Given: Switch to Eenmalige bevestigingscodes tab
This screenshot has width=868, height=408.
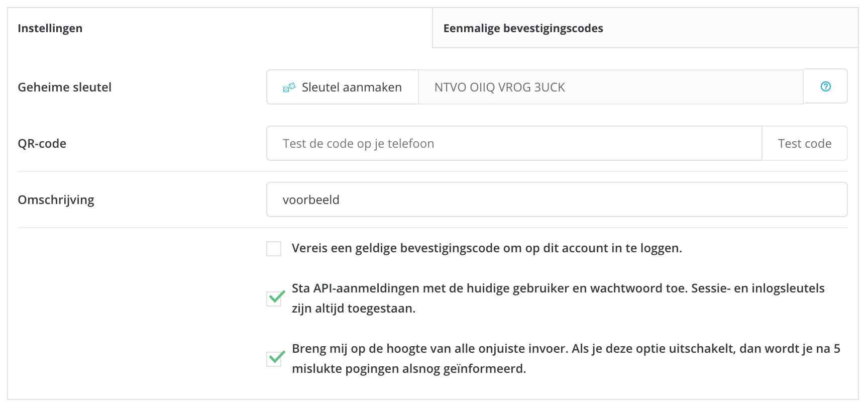Looking at the screenshot, I should click(x=645, y=28).
